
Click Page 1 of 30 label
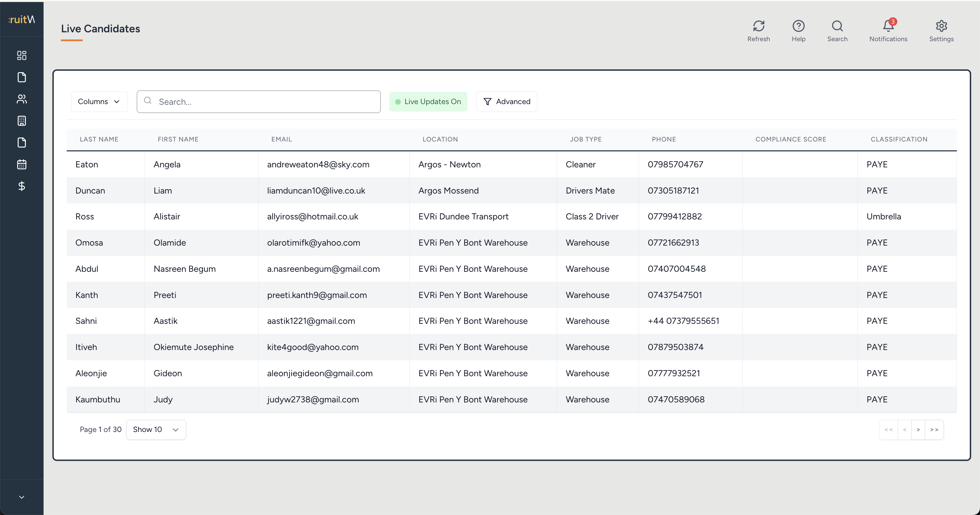100,429
